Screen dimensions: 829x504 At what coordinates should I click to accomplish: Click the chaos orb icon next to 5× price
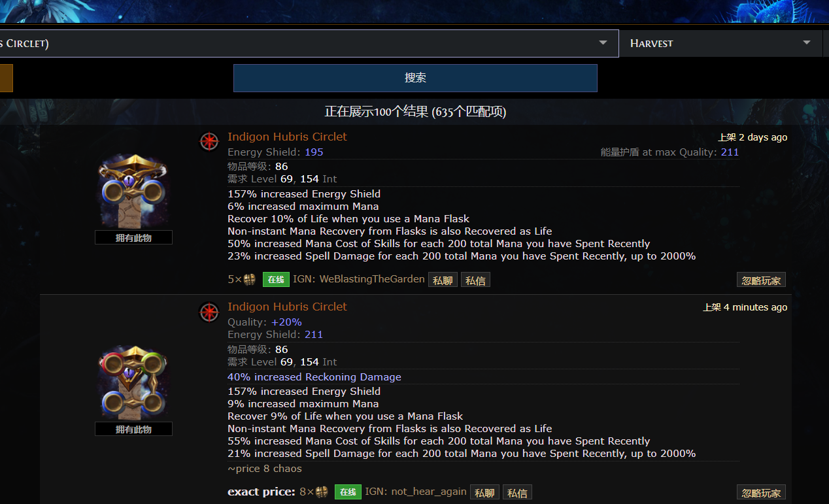(250, 280)
